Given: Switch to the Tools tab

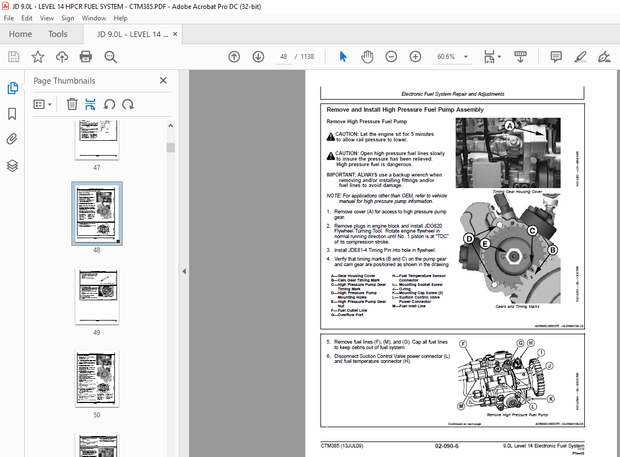Looking at the screenshot, I should coord(58,34).
